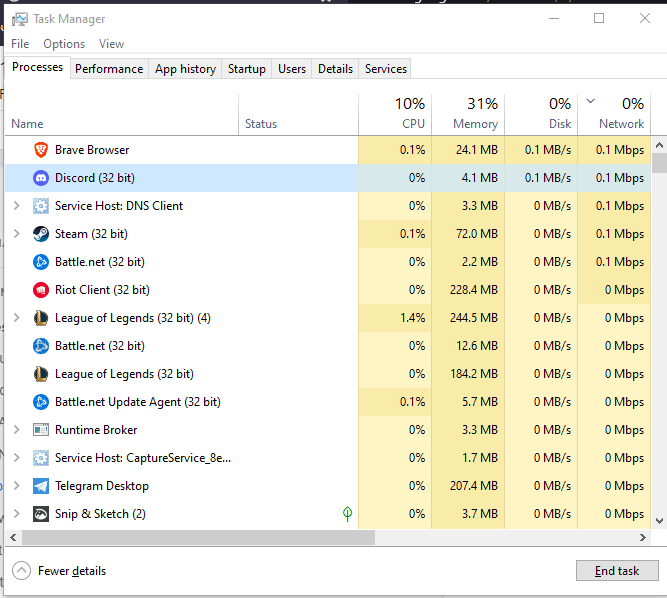Click the Discord process icon
This screenshot has height=598, width=667.
pyautogui.click(x=41, y=178)
